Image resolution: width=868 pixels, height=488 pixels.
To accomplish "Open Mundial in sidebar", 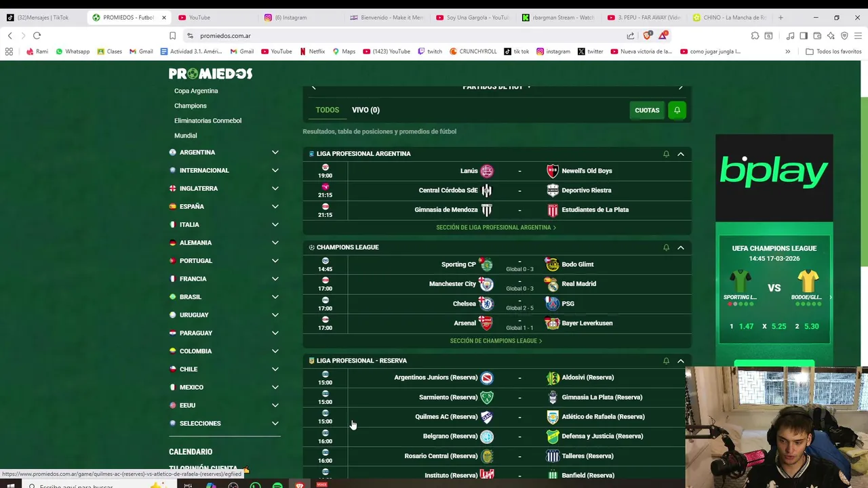I will [185, 136].
